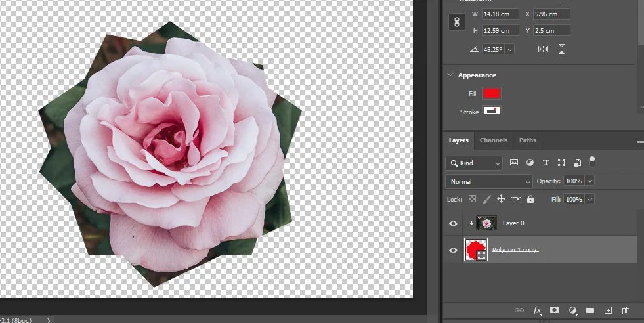
Task: Create new group folder icon
Action: [590, 310]
